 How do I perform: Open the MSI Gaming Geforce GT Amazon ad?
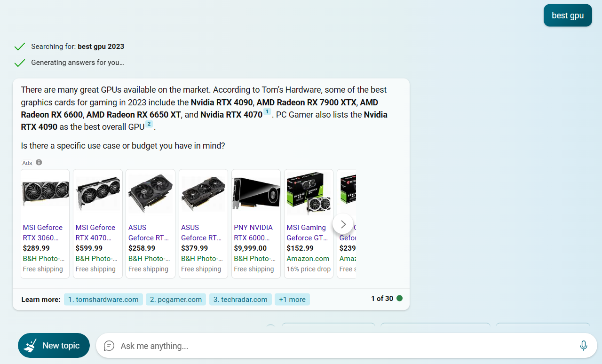tap(309, 224)
